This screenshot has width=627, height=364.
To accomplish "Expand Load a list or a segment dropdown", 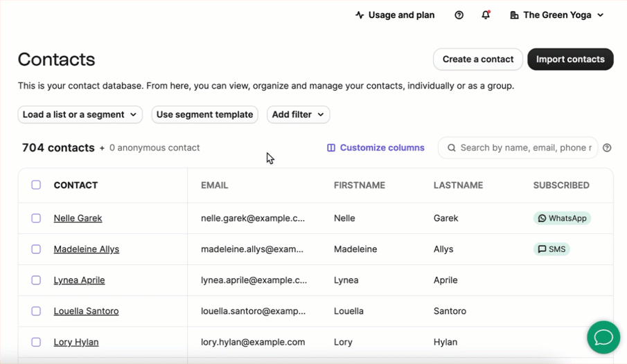I will (80, 115).
